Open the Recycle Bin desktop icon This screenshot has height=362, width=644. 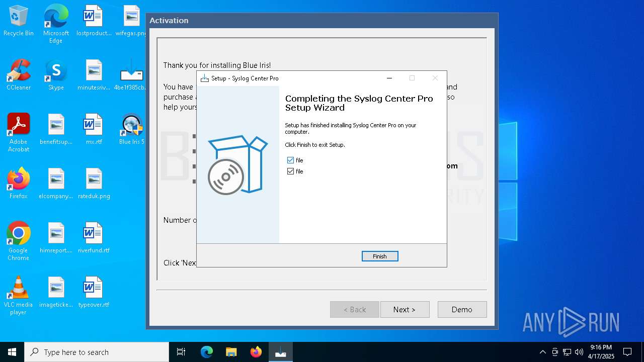click(x=19, y=21)
